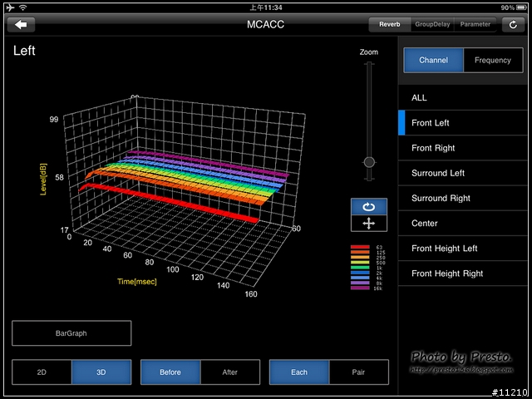Select the Frequency list mode
The width and height of the screenshot is (532, 399).
493,60
